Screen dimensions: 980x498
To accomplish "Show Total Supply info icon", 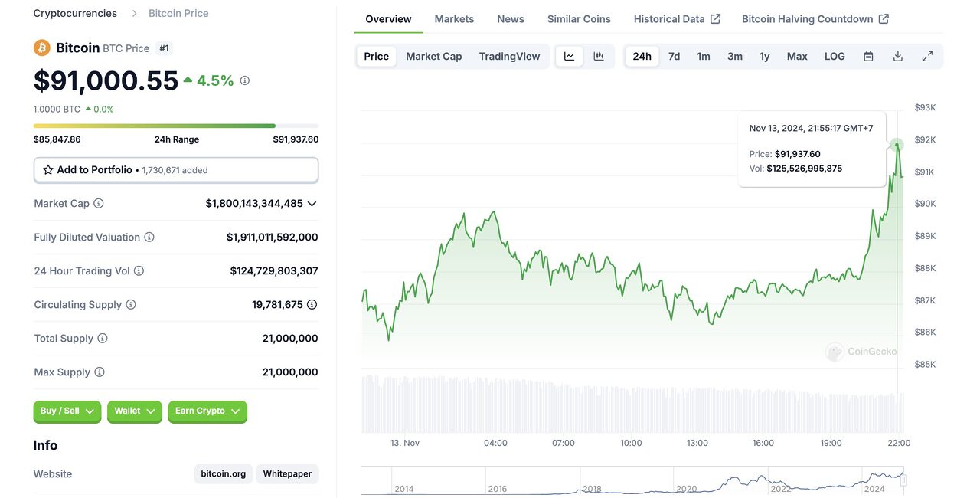I will [103, 339].
